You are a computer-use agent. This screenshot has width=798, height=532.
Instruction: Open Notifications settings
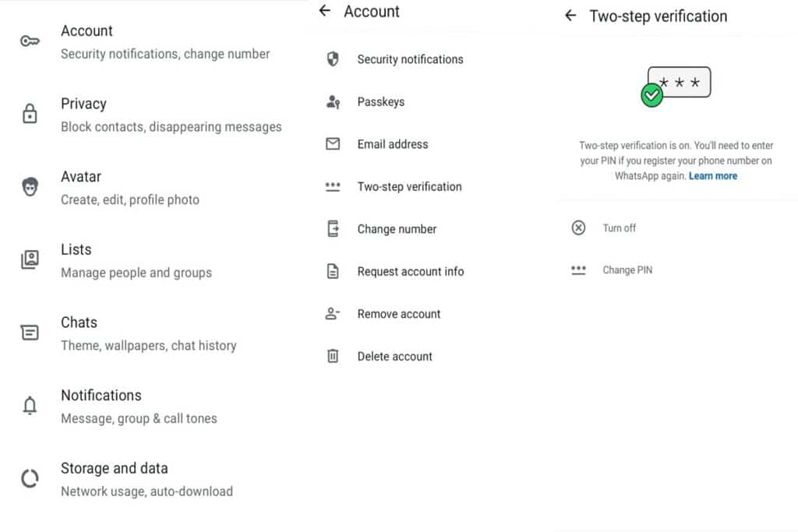tap(153, 406)
